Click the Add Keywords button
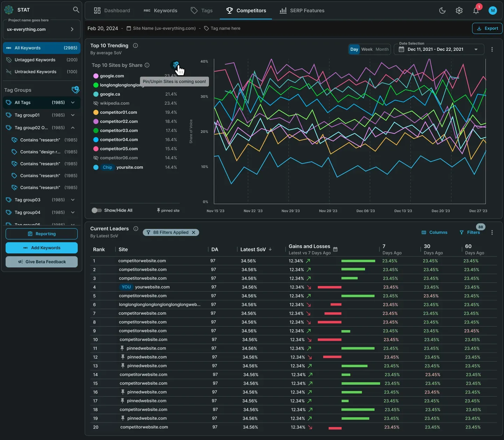The width and height of the screenshot is (504, 440). (42, 248)
